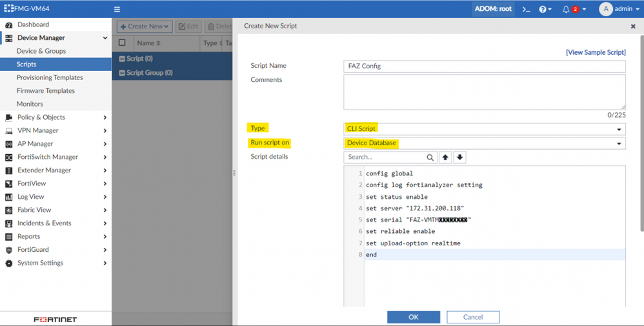Open the notifications bell icon
The image size is (644, 326).
tap(566, 9)
